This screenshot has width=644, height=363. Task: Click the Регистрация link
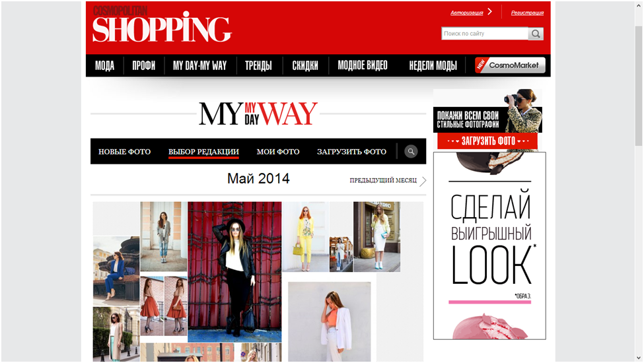[x=527, y=13]
